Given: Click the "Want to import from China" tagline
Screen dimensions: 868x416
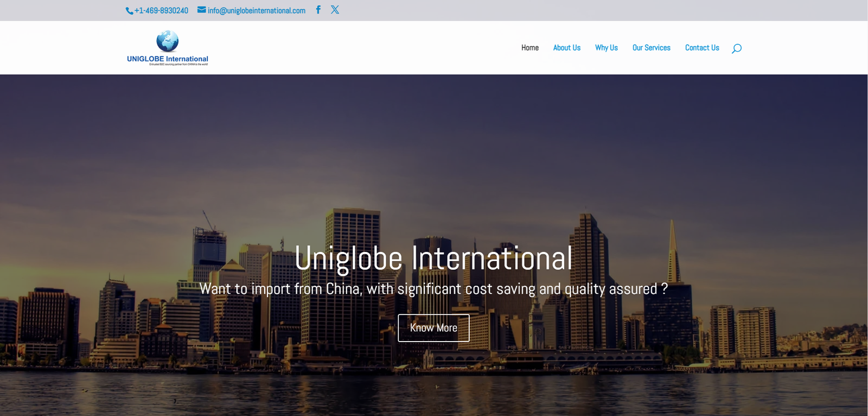Looking at the screenshot, I should [x=433, y=289].
